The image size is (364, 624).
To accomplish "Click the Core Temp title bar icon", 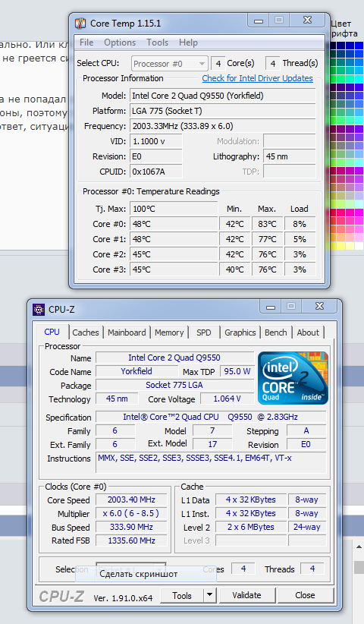I will click(80, 23).
